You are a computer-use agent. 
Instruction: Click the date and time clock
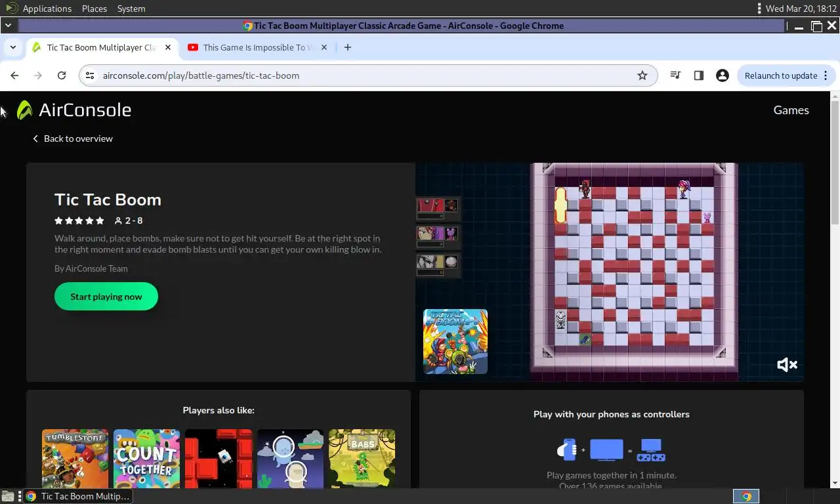(801, 9)
